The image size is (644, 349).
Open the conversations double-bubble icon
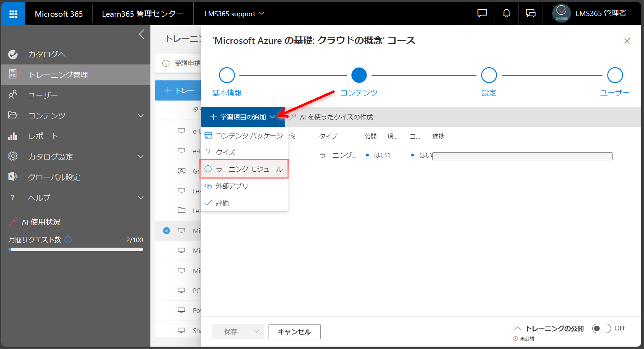click(x=531, y=13)
